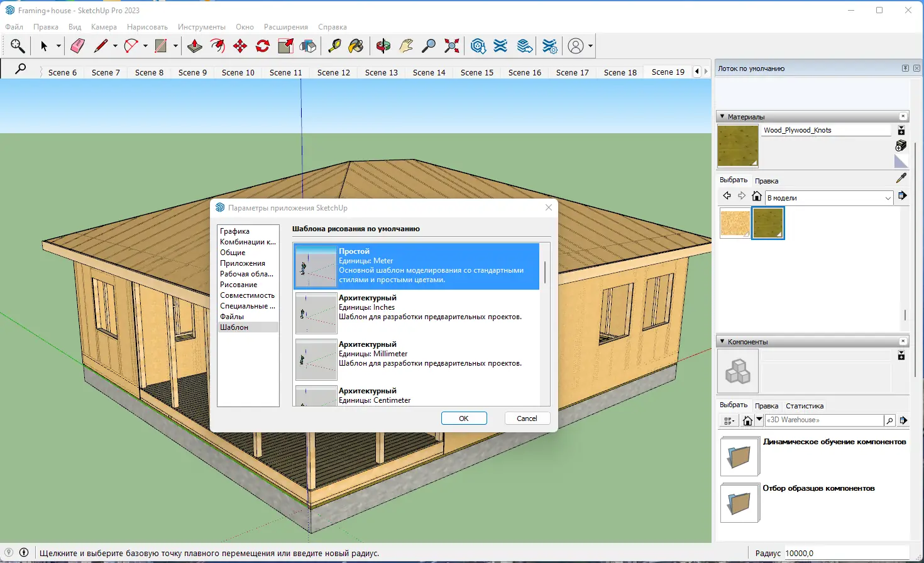Image resolution: width=924 pixels, height=563 pixels.
Task: Activate the Push/Pull tool
Action: coord(195,46)
